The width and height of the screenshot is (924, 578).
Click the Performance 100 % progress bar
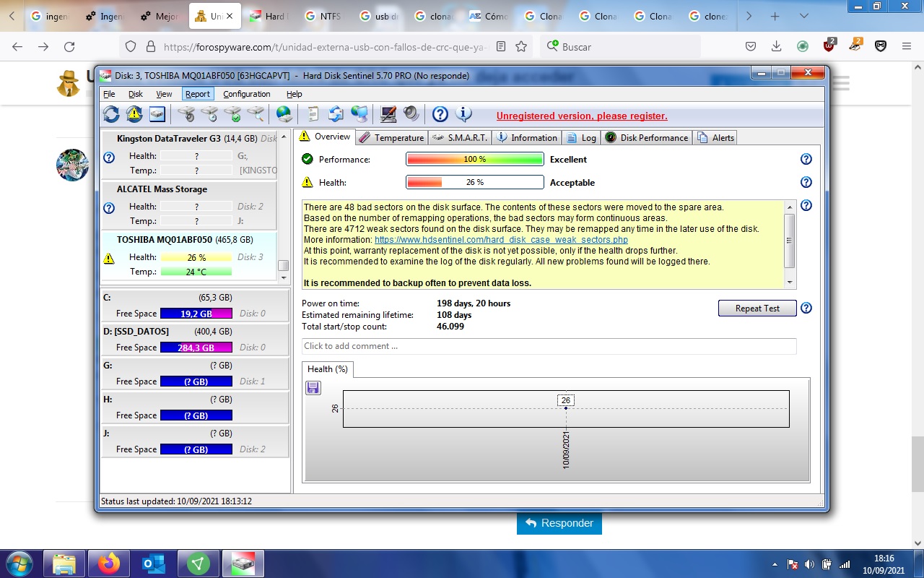pyautogui.click(x=475, y=160)
